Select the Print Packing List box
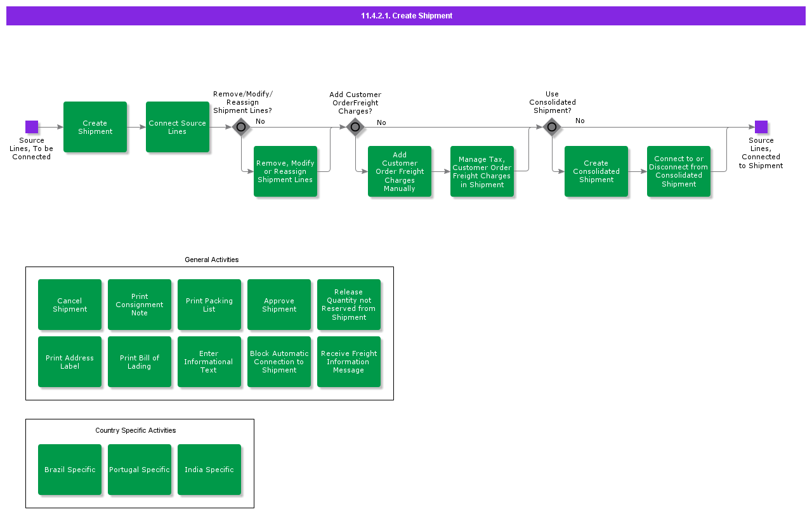The width and height of the screenshot is (812, 514). coord(209,305)
